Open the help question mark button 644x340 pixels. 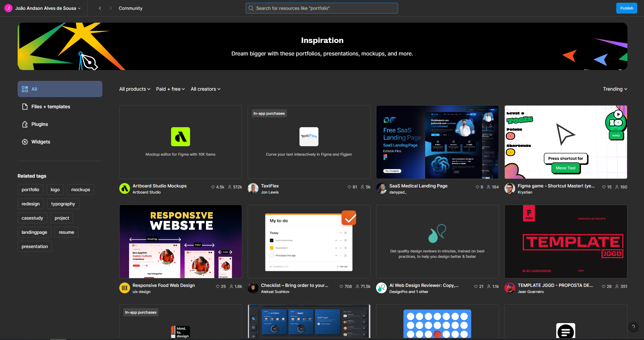pyautogui.click(x=633, y=327)
